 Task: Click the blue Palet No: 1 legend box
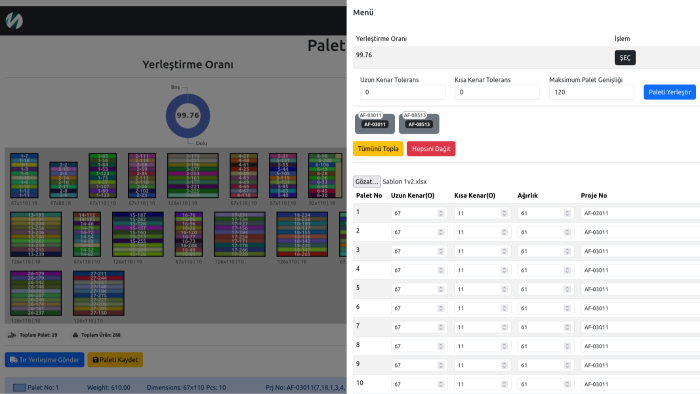(19, 387)
